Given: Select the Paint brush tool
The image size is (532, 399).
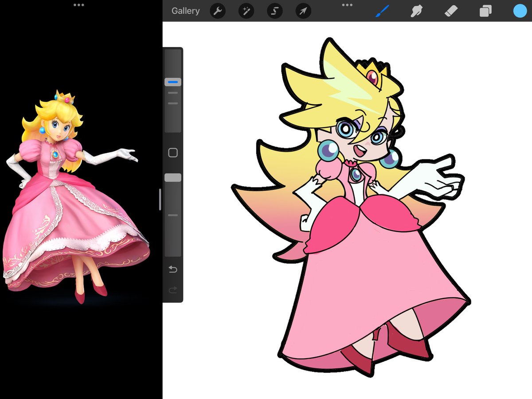Looking at the screenshot, I should [382, 11].
